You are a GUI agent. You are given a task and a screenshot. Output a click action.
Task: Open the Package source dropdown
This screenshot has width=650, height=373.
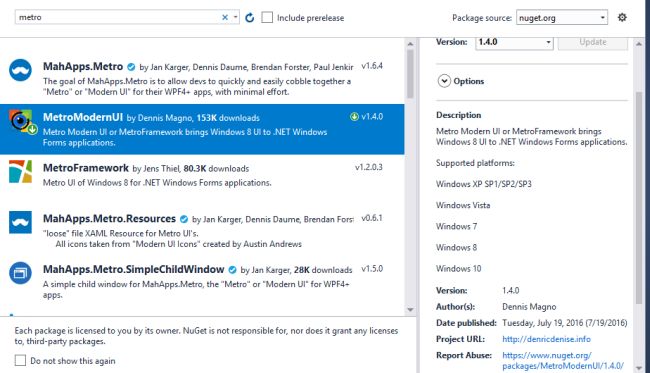coord(562,17)
